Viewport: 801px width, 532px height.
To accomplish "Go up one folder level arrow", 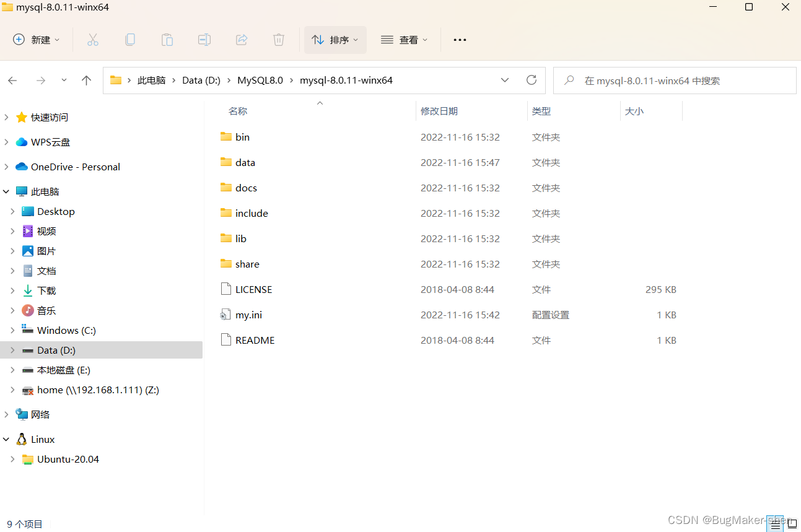I will coord(87,81).
